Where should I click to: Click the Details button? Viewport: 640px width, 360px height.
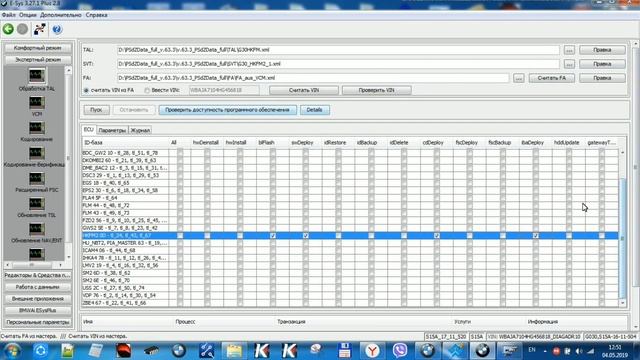(314, 110)
